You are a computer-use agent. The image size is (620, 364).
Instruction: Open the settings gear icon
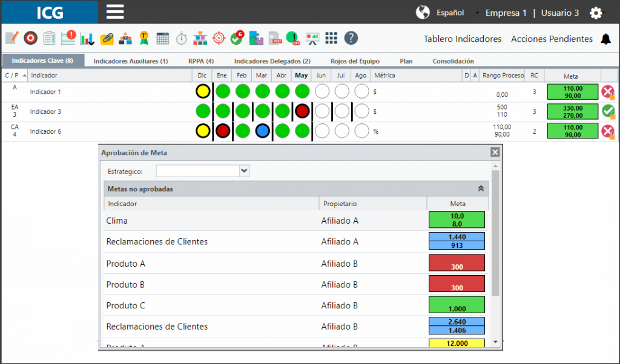[x=596, y=13]
